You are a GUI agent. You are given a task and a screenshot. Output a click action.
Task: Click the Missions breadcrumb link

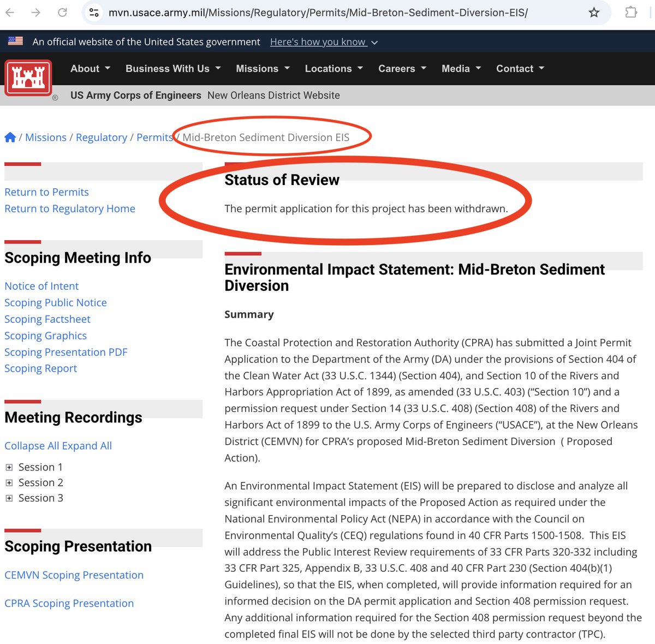point(46,138)
